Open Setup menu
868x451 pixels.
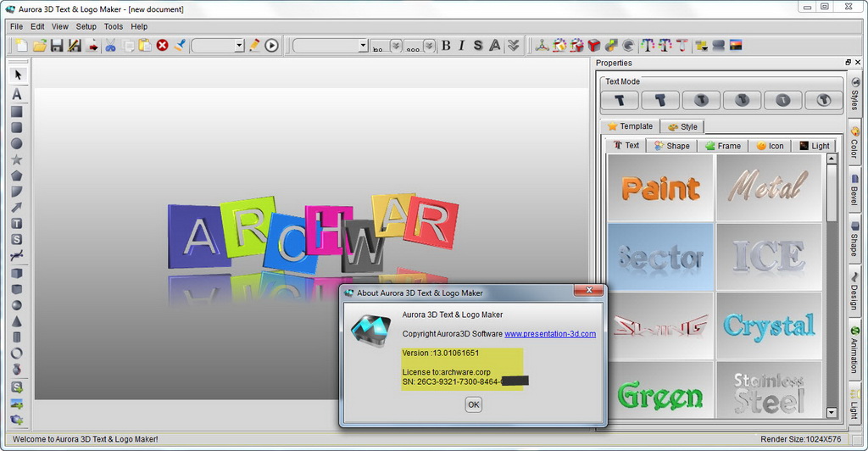tap(86, 26)
